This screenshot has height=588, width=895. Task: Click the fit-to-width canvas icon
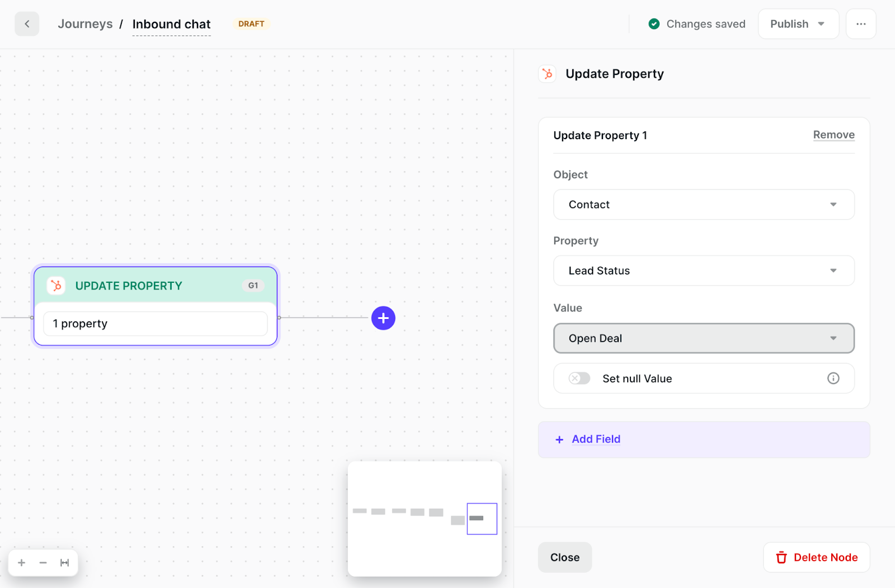(x=65, y=563)
